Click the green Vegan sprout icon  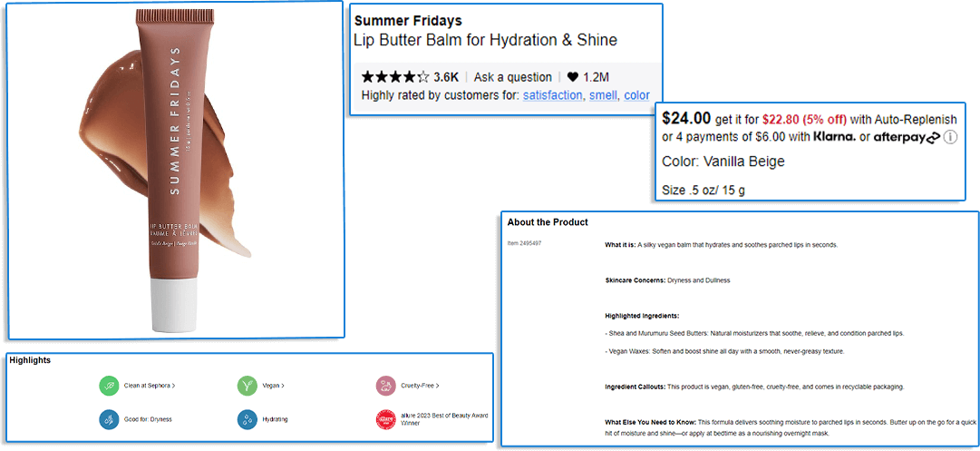[247, 386]
